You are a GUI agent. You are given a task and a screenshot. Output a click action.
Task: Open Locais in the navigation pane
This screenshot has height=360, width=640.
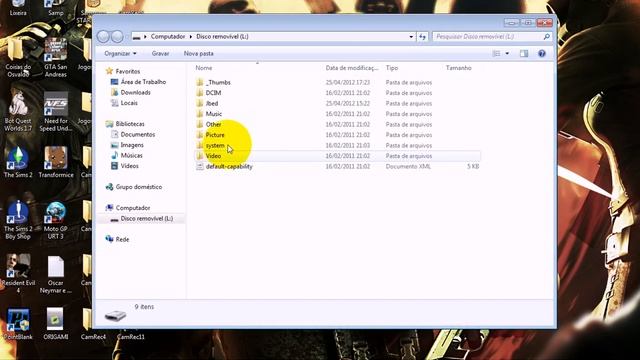tap(124, 103)
